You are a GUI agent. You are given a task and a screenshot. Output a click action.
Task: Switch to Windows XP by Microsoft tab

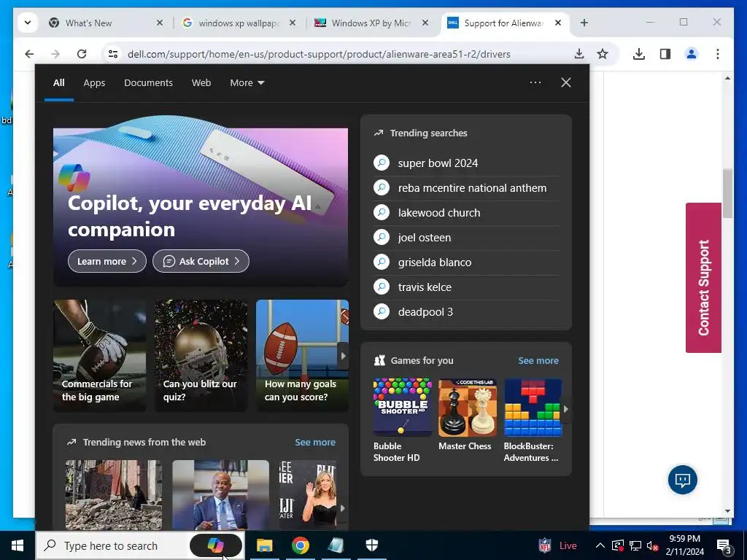371,23
